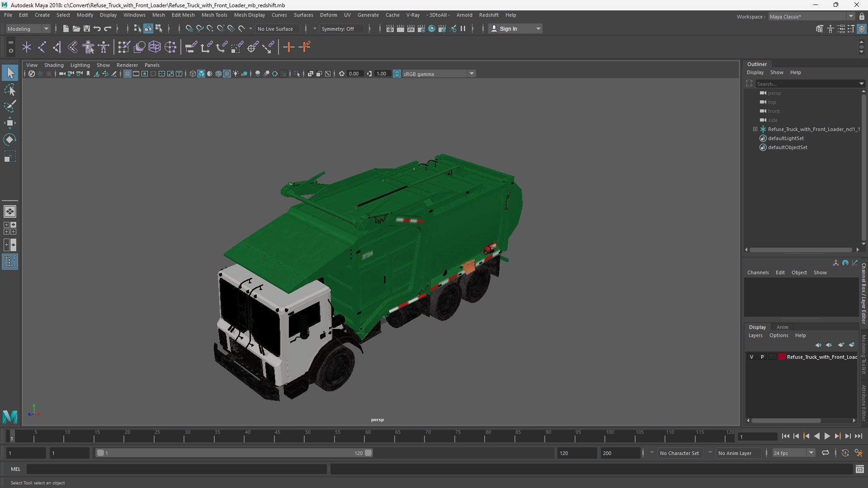The height and width of the screenshot is (488, 868).
Task: Open the Workspace Maya Classic dropdown
Action: point(811,16)
